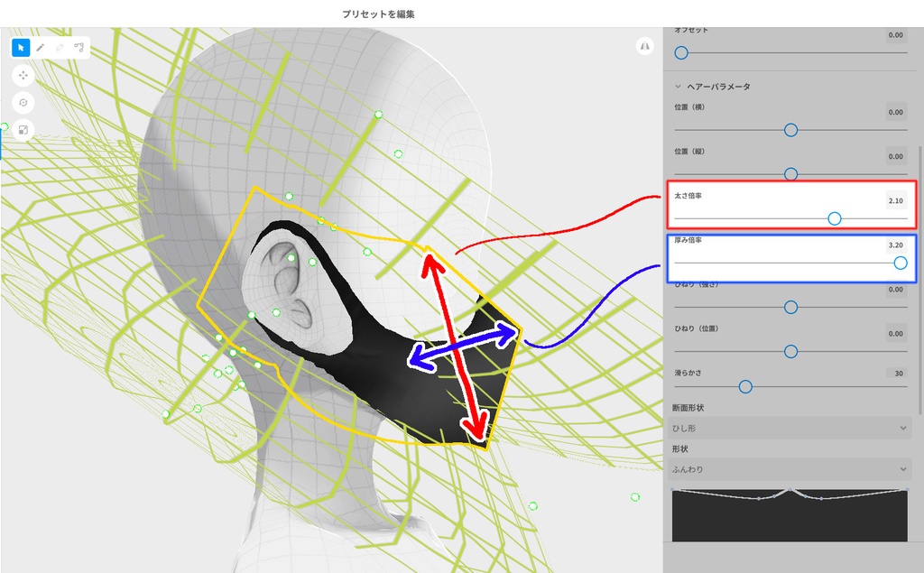Click the ヘアーパラメータ heading text

pyautogui.click(x=718, y=87)
